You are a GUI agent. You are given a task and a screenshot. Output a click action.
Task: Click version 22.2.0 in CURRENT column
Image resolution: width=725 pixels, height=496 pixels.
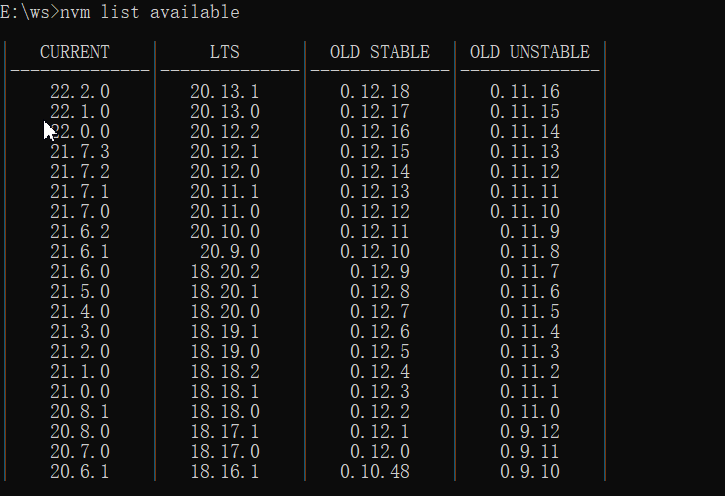[80, 92]
